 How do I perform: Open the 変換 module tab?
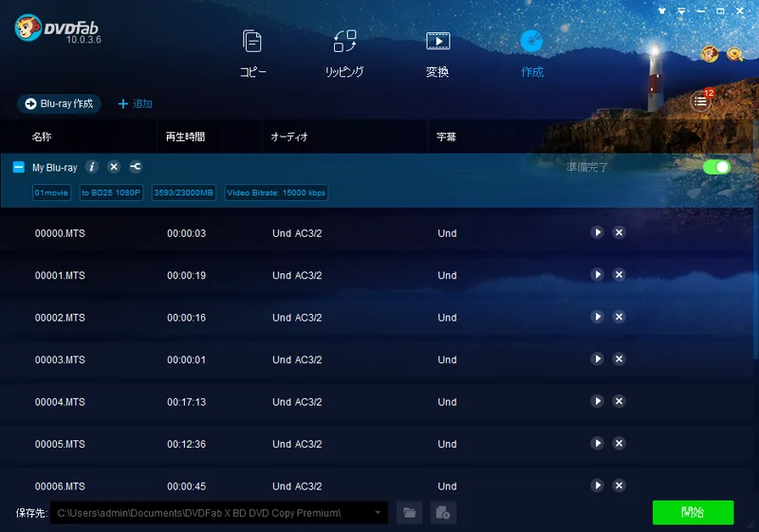click(437, 54)
